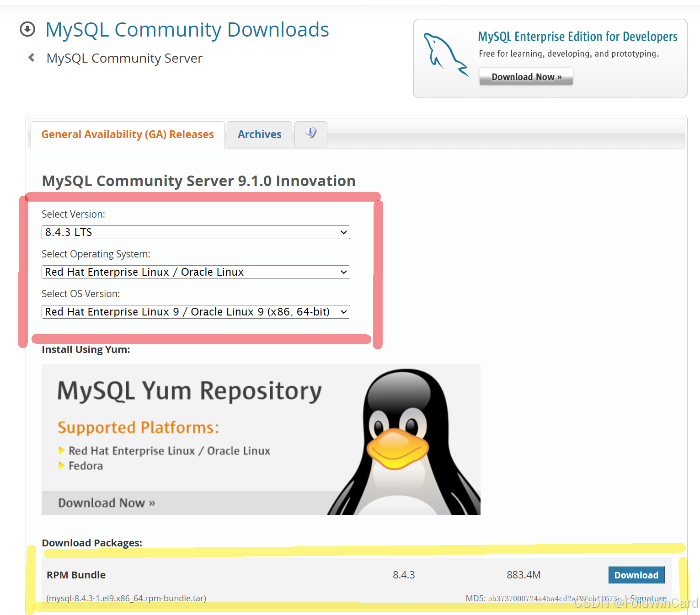Click the 883.4M file size value
Viewport: 700px width, 615px height.
[x=524, y=575]
